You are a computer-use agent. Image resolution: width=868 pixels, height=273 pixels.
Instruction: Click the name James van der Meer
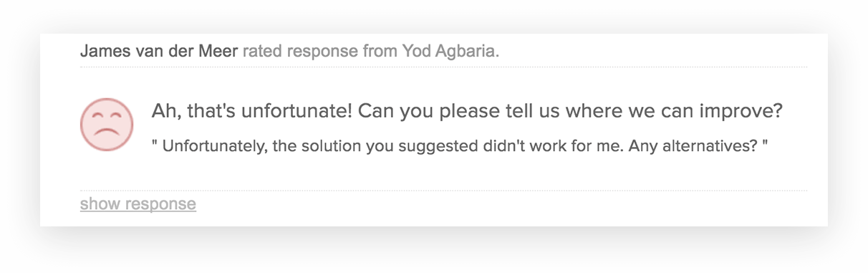tap(159, 52)
